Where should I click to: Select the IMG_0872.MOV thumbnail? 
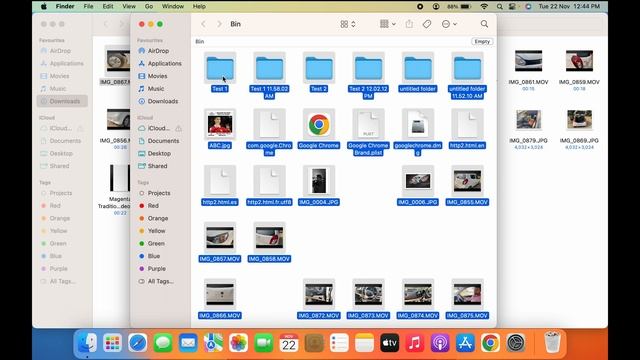tap(319, 294)
